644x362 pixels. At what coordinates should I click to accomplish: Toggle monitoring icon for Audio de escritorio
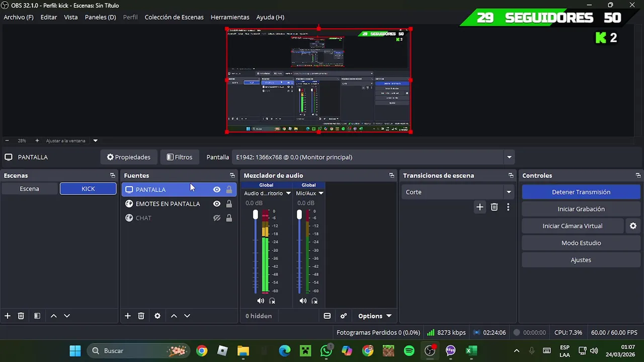272,301
